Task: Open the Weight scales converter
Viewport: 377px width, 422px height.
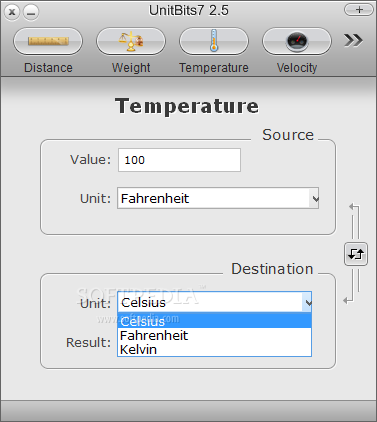Action: click(x=131, y=41)
